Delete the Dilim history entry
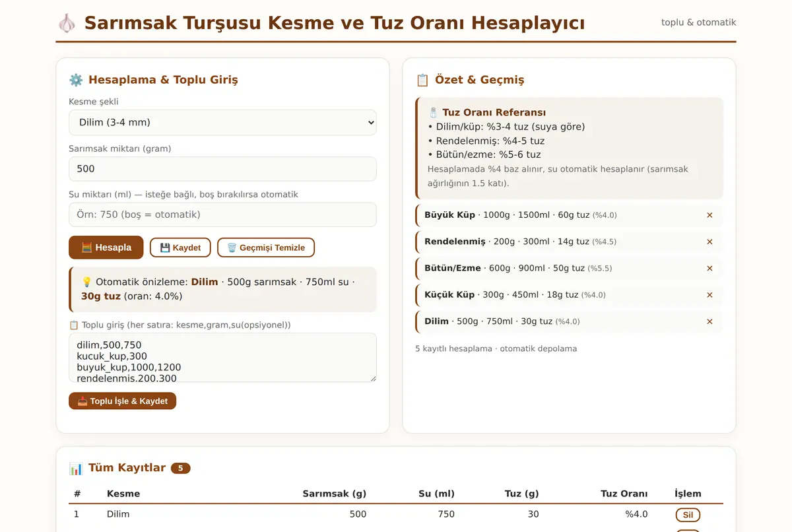The width and height of the screenshot is (792, 532). [x=709, y=321]
